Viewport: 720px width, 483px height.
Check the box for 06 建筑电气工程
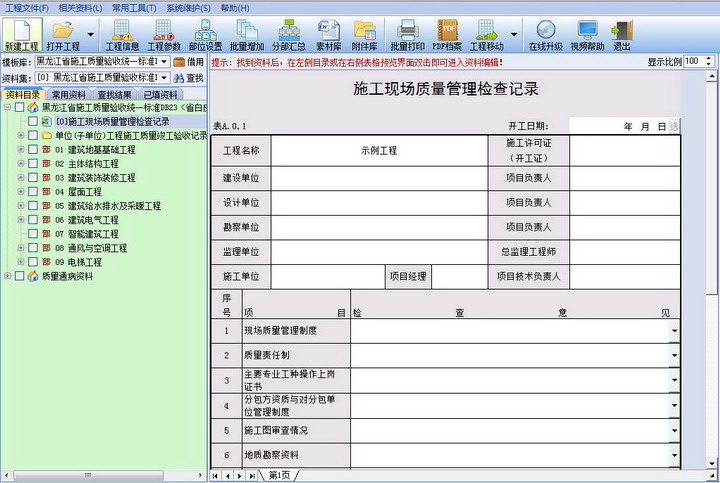click(x=33, y=220)
